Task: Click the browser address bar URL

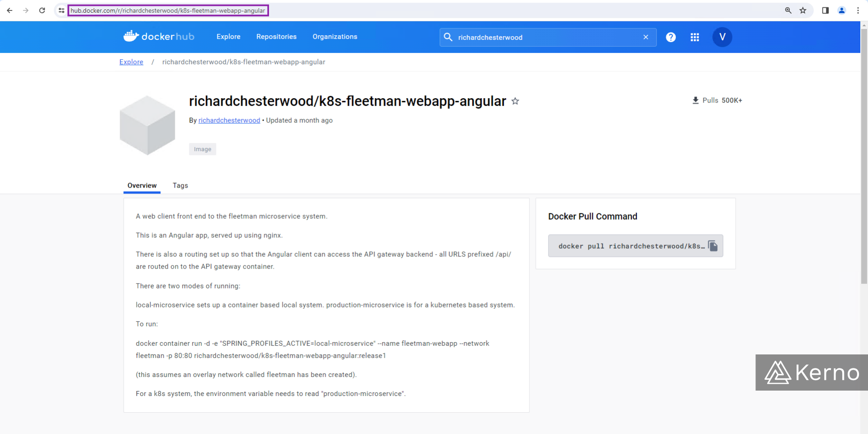Action: (168, 10)
